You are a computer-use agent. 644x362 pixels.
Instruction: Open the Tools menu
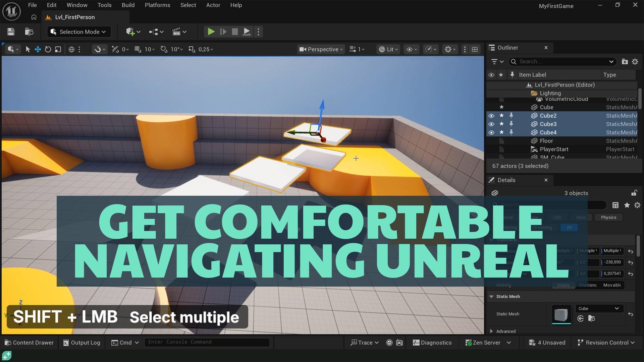pos(104,5)
